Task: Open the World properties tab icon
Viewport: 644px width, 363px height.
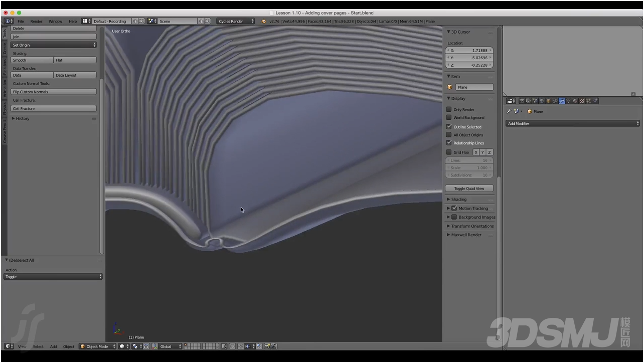Action: [542, 101]
